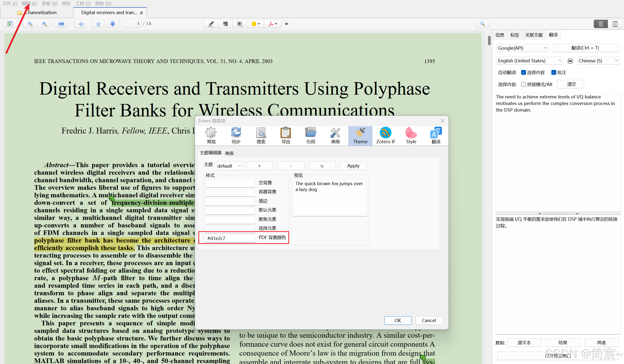
Task: Open the 工具 (T) menu
Action: [x=83, y=3]
